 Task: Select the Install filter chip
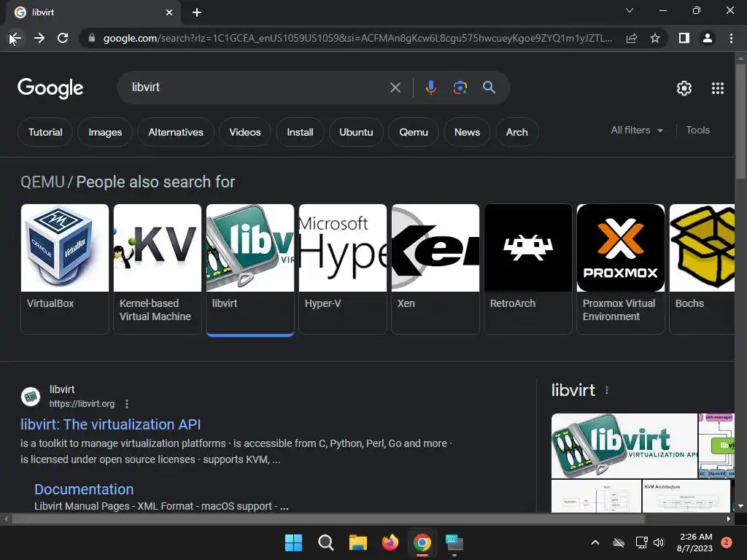click(x=300, y=132)
